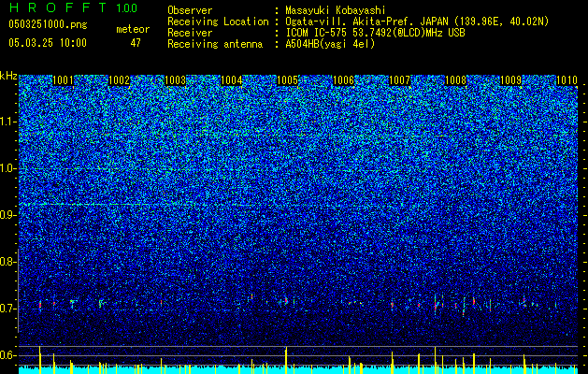Click the 'meteor' label
Viewport: 588px width, 374px height.
click(133, 29)
